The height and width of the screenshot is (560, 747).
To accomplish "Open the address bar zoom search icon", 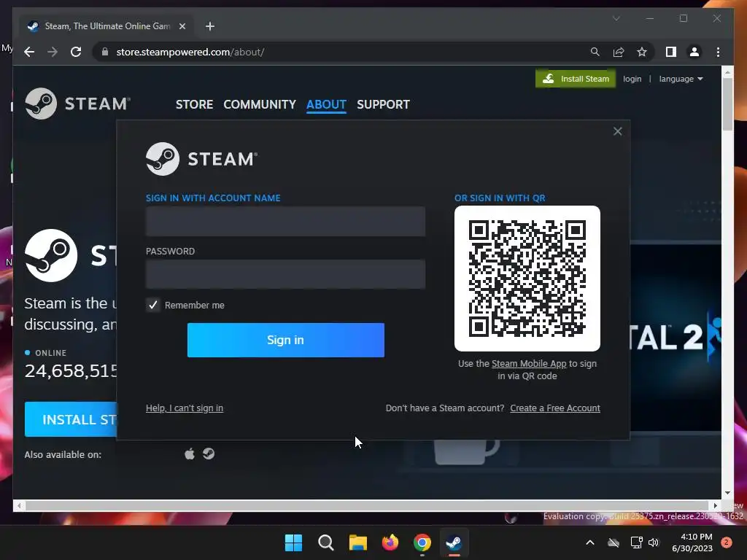I will [x=595, y=52].
